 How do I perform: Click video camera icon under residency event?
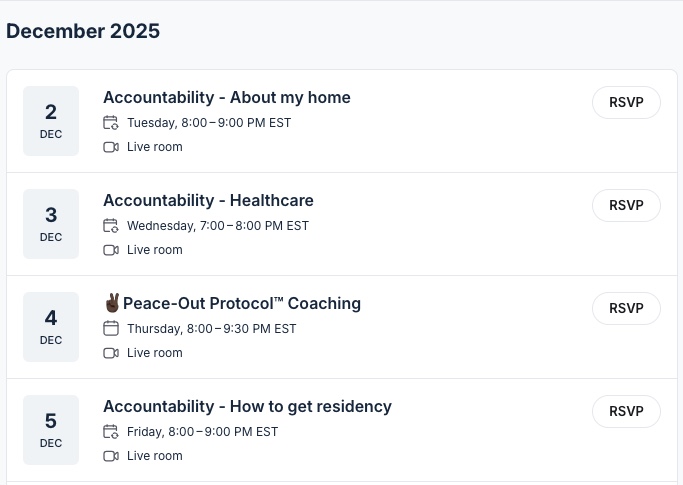coord(111,456)
